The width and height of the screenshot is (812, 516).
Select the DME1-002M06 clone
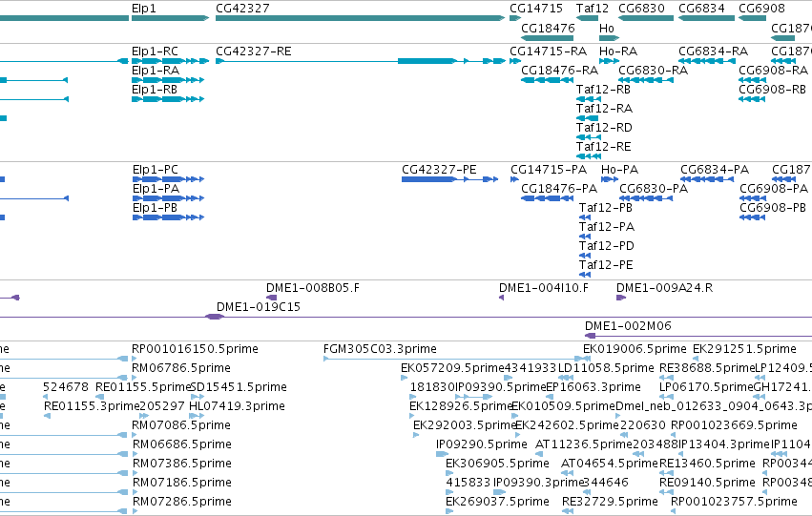pos(698,336)
